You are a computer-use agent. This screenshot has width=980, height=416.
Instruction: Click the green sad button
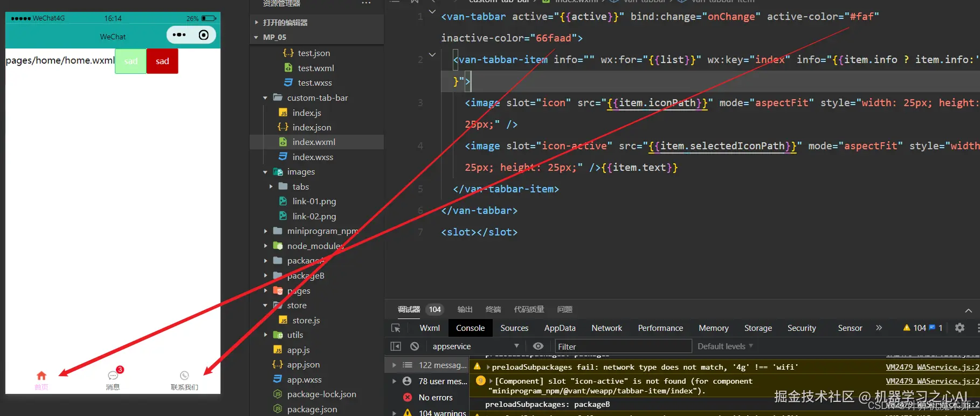click(130, 61)
